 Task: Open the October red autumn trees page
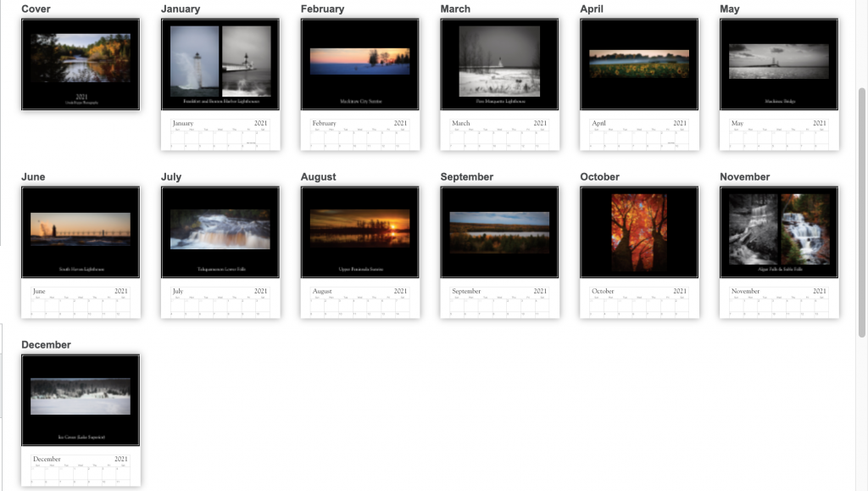tap(639, 232)
